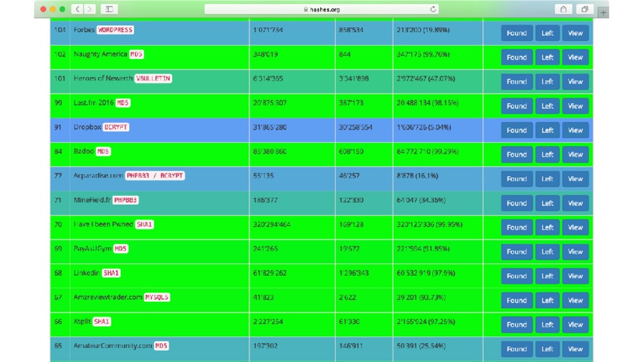Click Left for Heroes of Newerth row

click(547, 82)
